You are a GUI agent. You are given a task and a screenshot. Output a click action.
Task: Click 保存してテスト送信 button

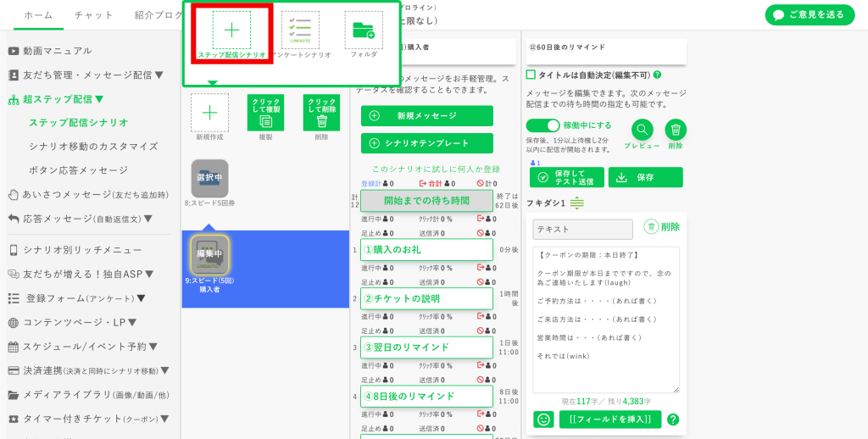coord(567,177)
